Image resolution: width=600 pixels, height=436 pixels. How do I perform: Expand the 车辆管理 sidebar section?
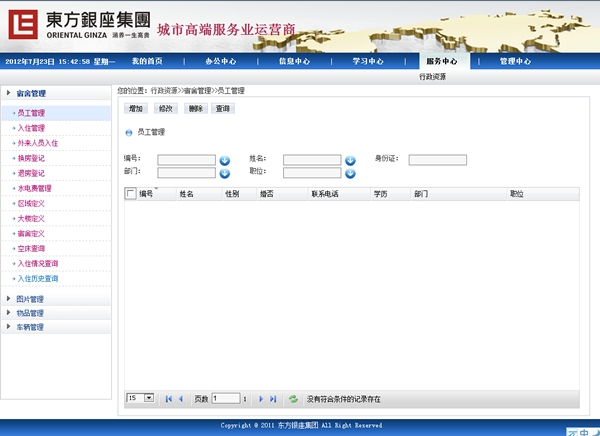[56, 327]
